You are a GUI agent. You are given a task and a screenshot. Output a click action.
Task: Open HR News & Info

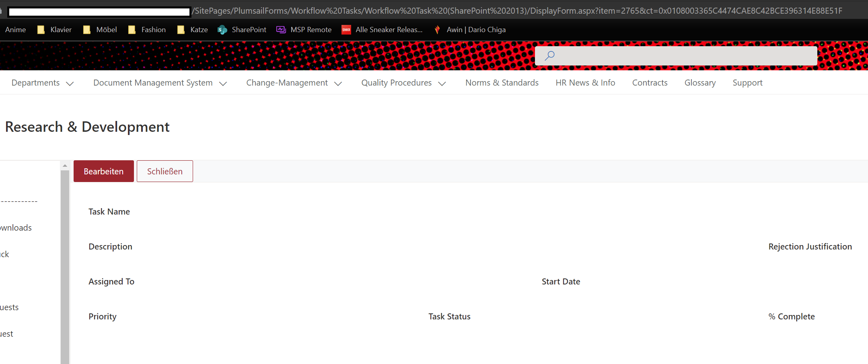point(585,83)
